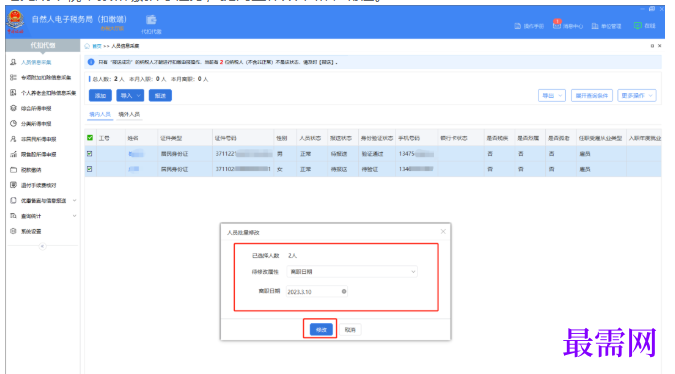Click the 工号 column header
This screenshot has width=675, height=374.
104,138
